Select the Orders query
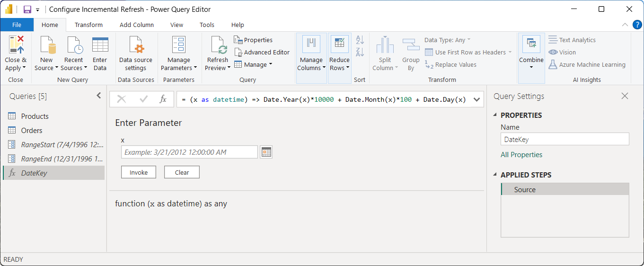644x266 pixels. tap(32, 131)
